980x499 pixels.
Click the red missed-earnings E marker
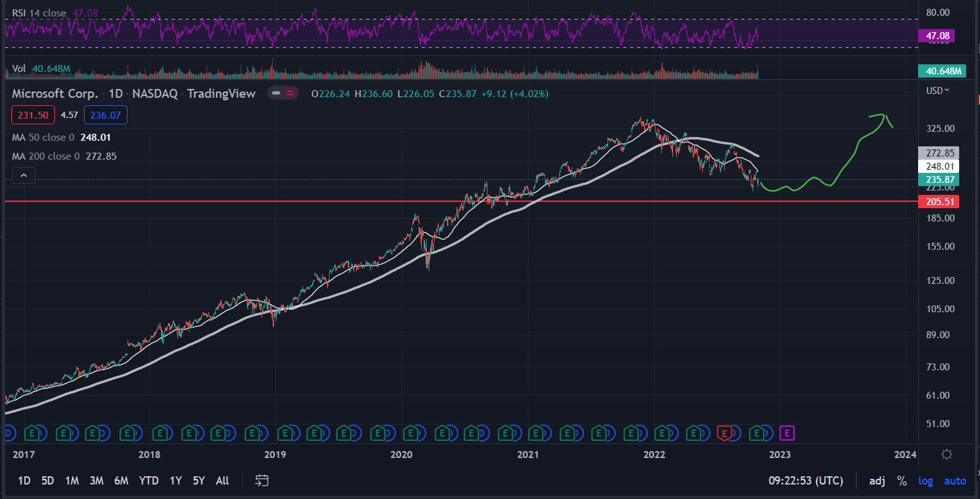[x=726, y=433]
